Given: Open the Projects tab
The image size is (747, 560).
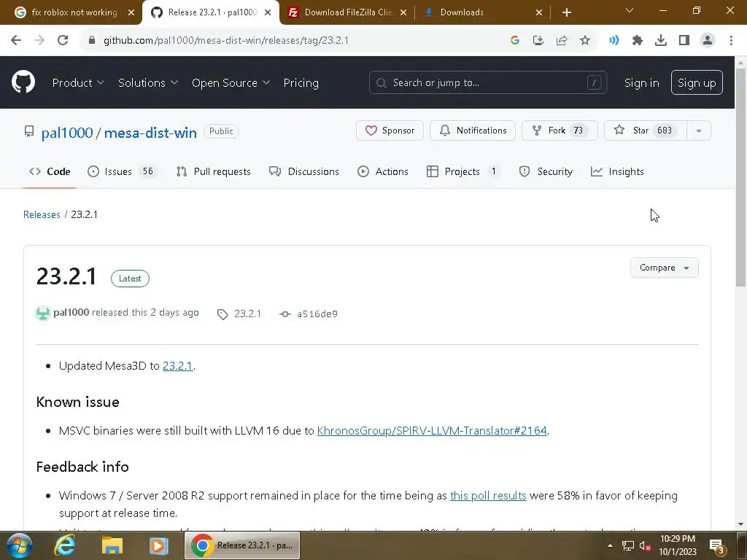Looking at the screenshot, I should click(463, 171).
